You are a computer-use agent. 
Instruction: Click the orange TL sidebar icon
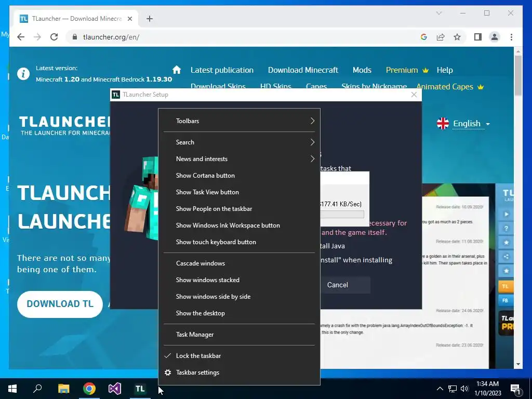click(506, 286)
